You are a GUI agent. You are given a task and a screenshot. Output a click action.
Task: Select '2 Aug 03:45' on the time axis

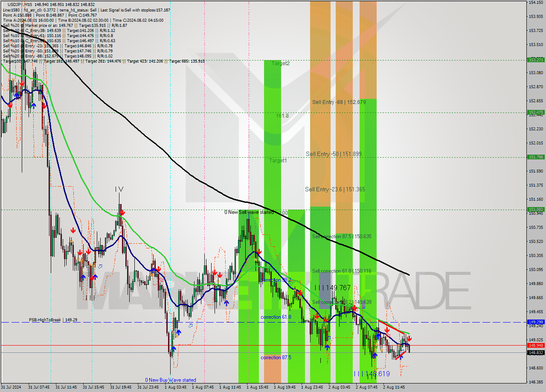coord(339,387)
